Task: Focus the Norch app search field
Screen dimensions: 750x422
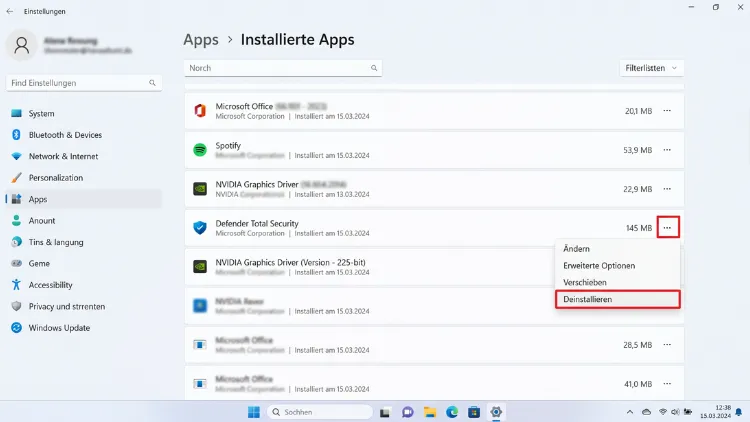Action: click(x=283, y=68)
